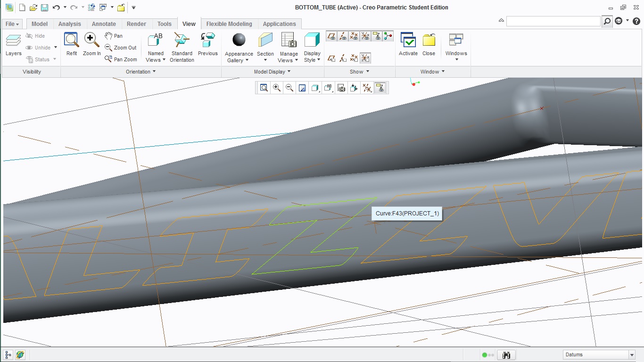Switch to the Render tab
This screenshot has height=362, width=644.
click(136, 24)
